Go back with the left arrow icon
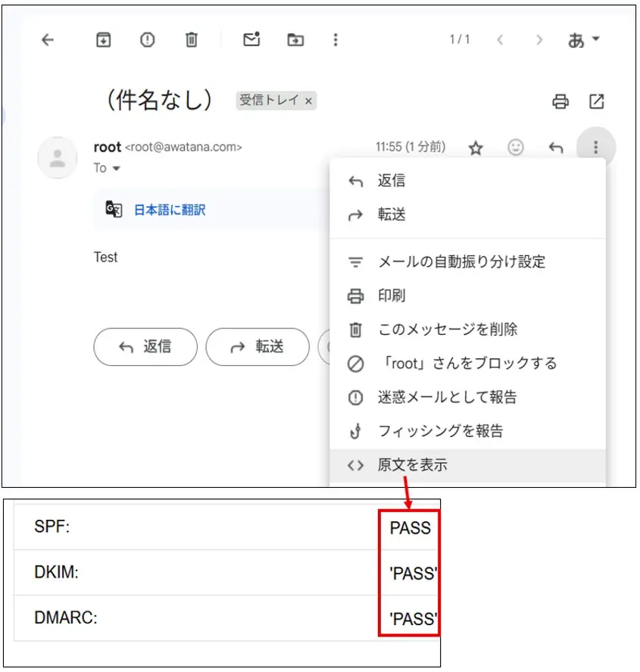 (48, 40)
